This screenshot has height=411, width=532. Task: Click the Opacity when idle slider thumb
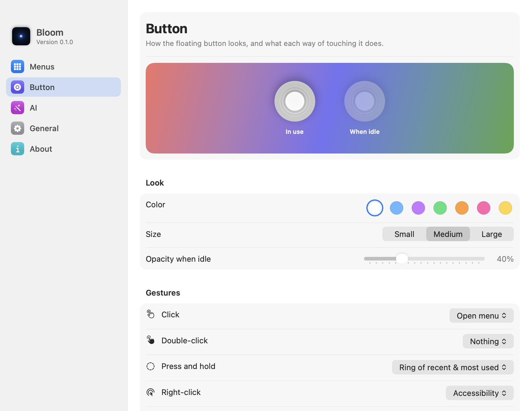pos(402,259)
